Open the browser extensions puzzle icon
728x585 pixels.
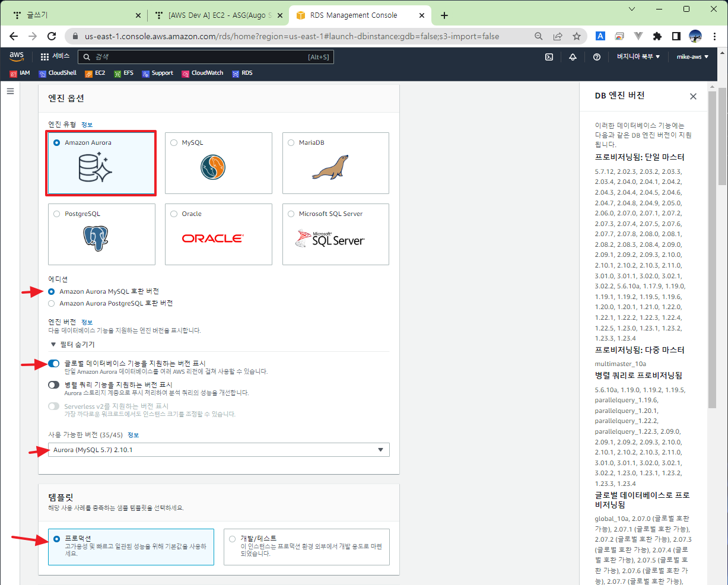(657, 36)
